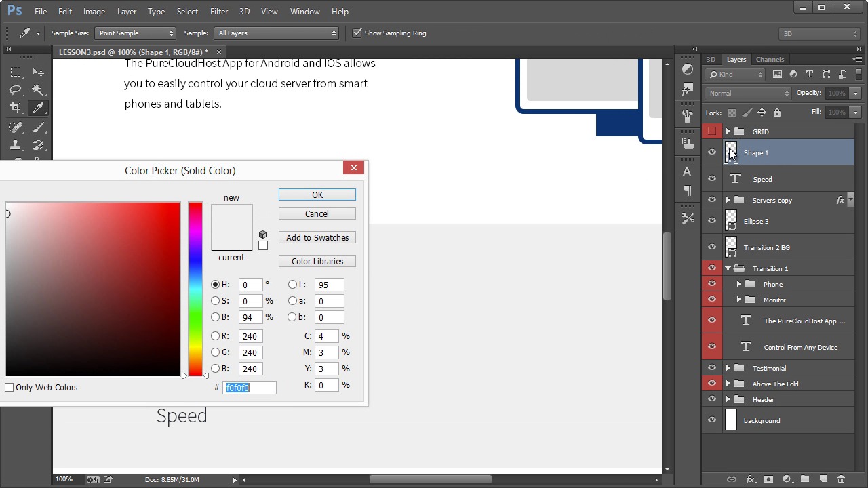Screen dimensions: 868x488
Task: Show the GRID group visibility
Action: point(712,131)
